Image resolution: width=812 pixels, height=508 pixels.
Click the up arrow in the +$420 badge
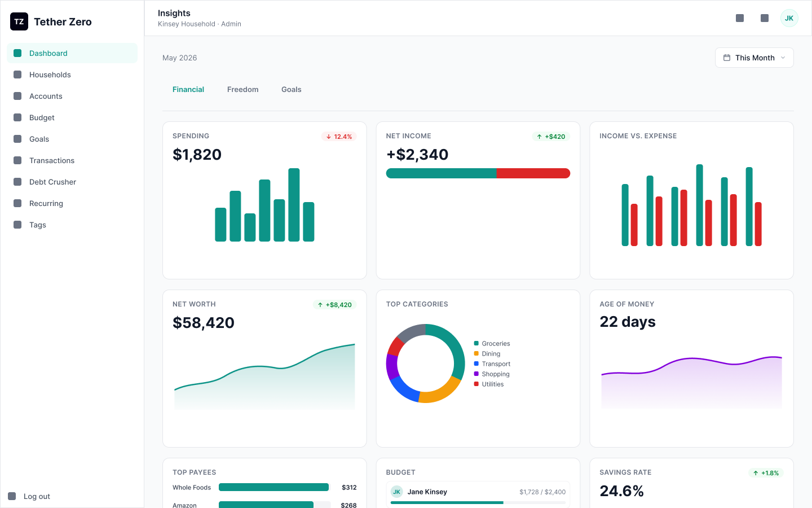tap(540, 137)
